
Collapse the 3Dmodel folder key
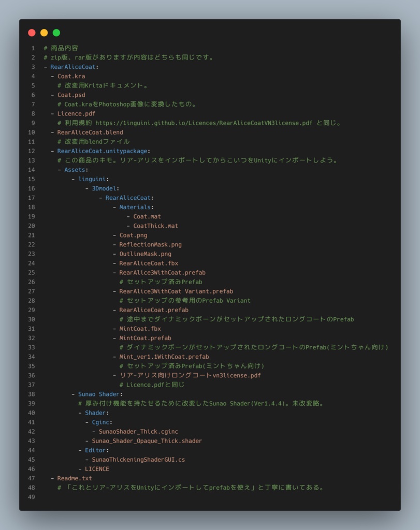105,188
